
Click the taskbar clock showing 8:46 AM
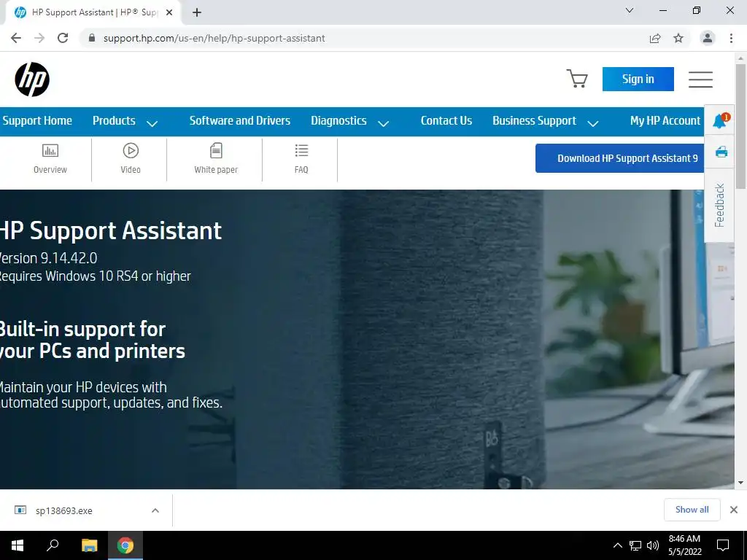pyautogui.click(x=684, y=545)
